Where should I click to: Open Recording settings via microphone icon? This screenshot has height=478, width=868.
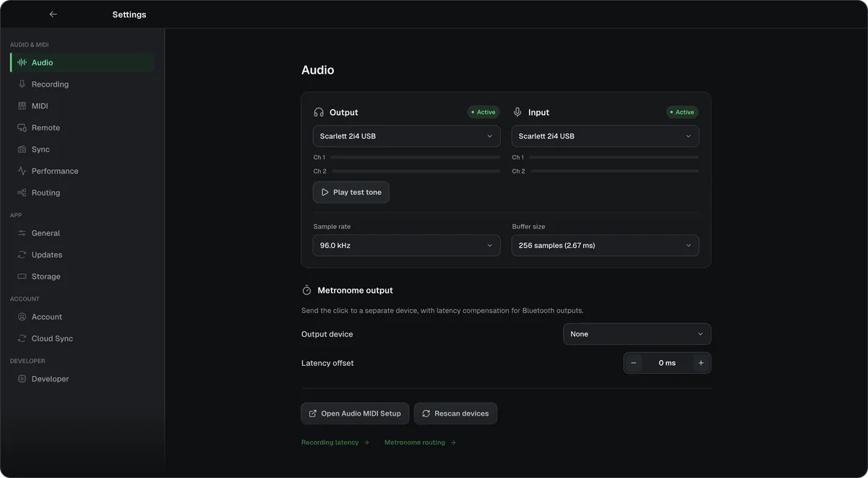click(x=22, y=85)
